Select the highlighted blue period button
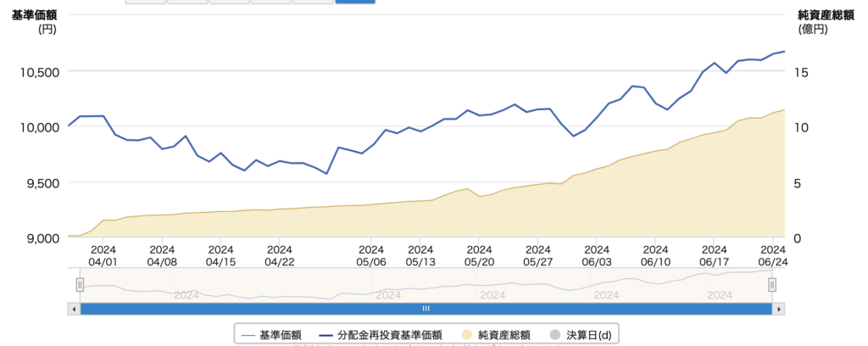This screenshot has height=346, width=868. click(x=355, y=2)
